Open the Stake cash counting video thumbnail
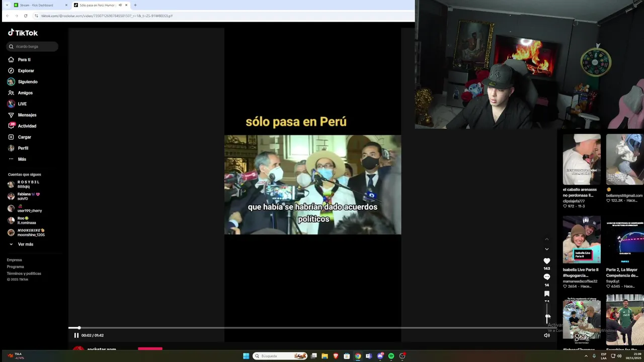Screen dimensions: 644x362 coord(582,320)
